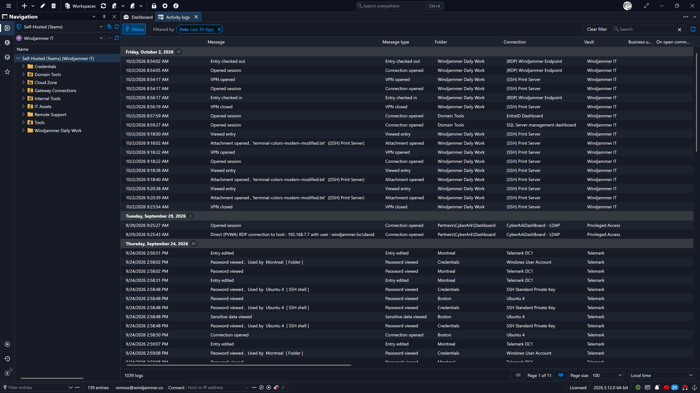Screen dimensions: 700x393
Task: Select the IT Assets folder
Action: [43, 107]
